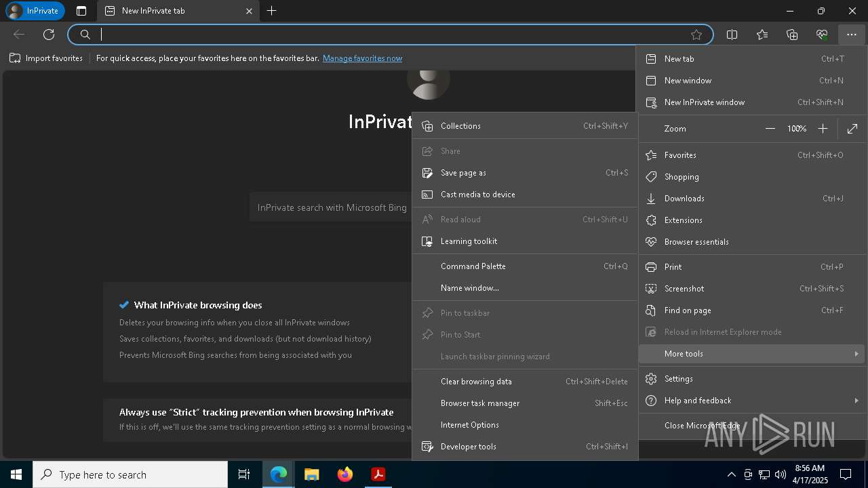The height and width of the screenshot is (488, 868).
Task: Click the taskbar search box
Action: (130, 474)
